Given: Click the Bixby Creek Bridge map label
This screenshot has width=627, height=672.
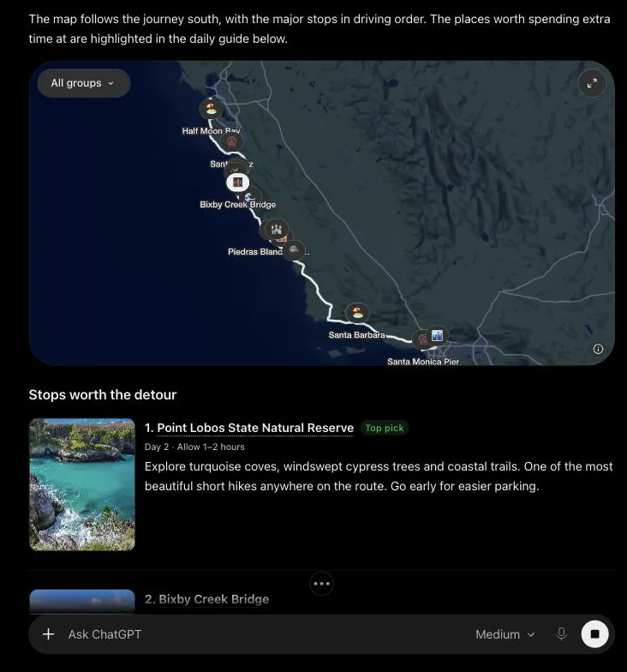Looking at the screenshot, I should point(238,204).
